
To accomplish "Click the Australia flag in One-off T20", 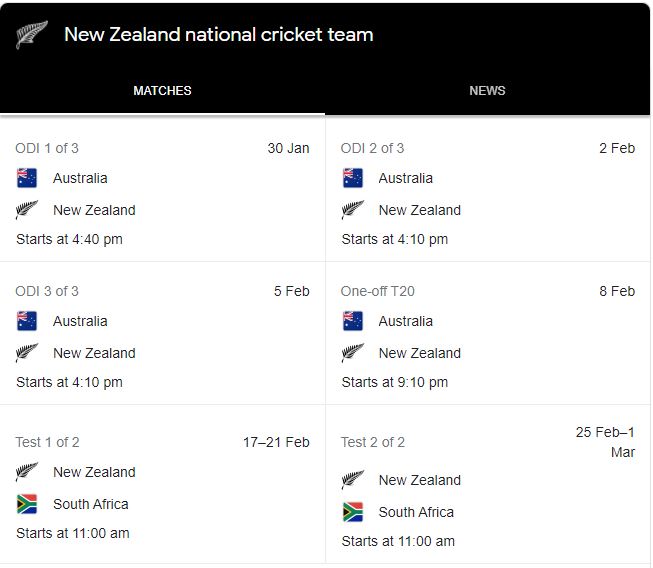I will click(x=353, y=321).
